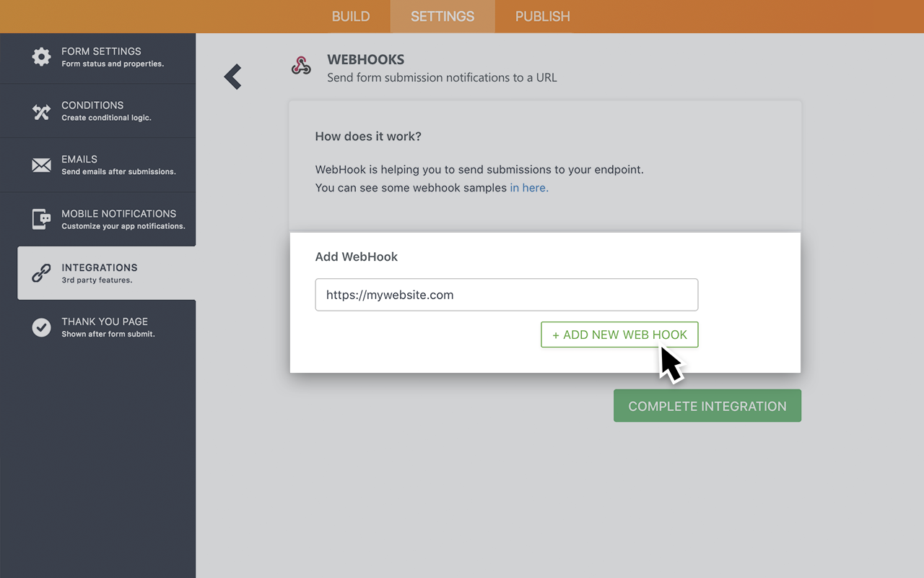Select the Emails envelope icon
Screen dimensions: 924x578
(41, 164)
